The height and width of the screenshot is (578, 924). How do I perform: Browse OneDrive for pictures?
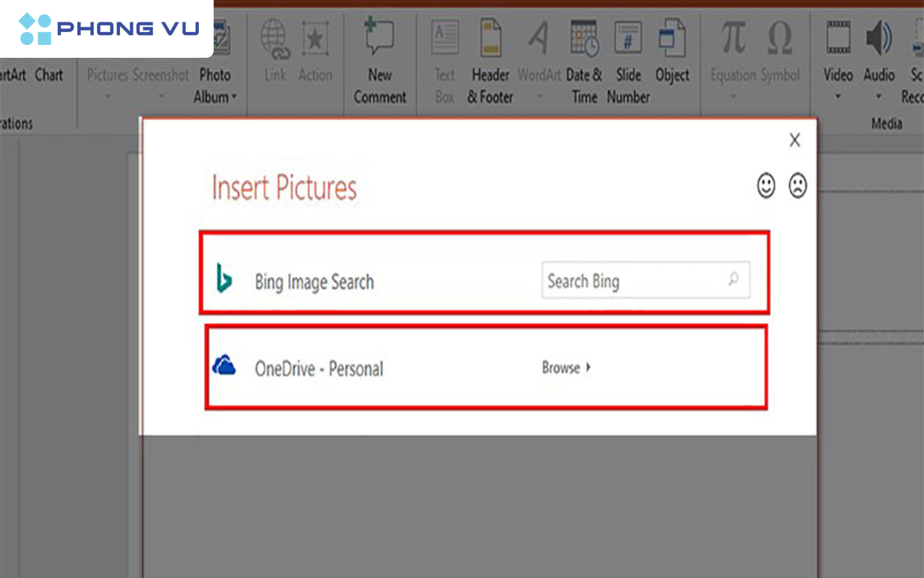point(566,367)
